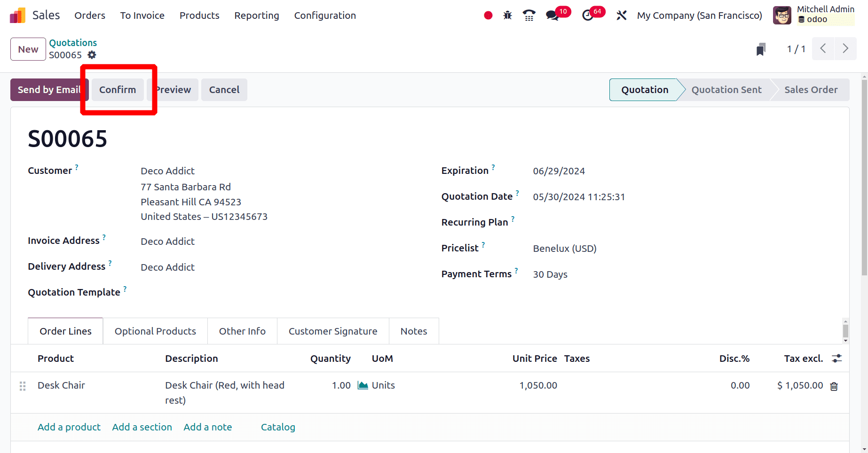Screen dimensions: 868x453
Task: Open the Delivery Address field Deco Addict
Action: pos(167,267)
